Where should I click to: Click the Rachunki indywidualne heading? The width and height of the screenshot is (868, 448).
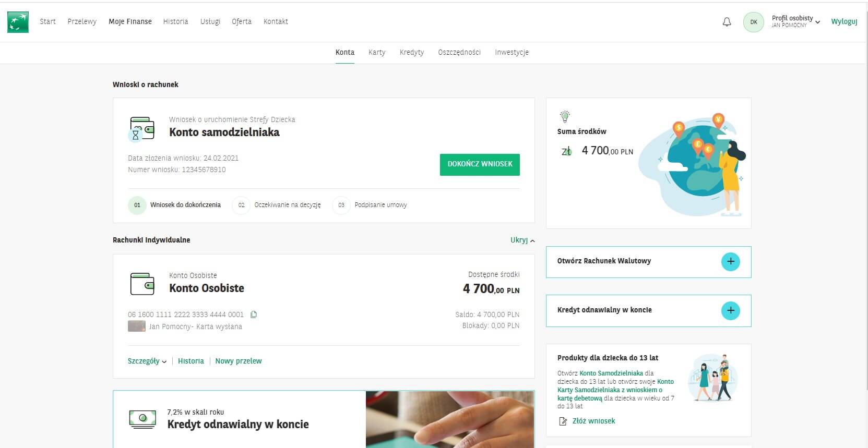click(151, 240)
